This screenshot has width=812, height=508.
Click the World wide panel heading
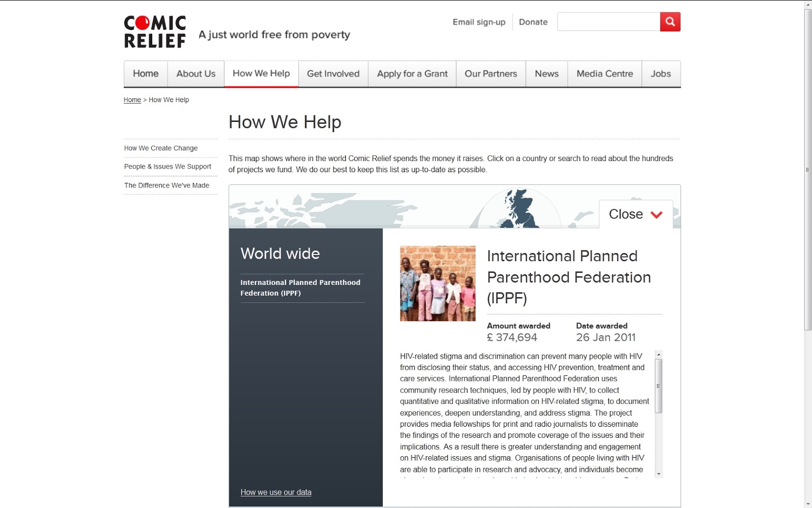pos(280,253)
